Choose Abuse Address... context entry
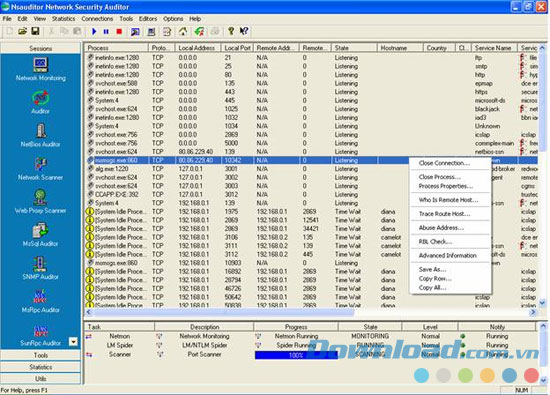 coord(450,228)
